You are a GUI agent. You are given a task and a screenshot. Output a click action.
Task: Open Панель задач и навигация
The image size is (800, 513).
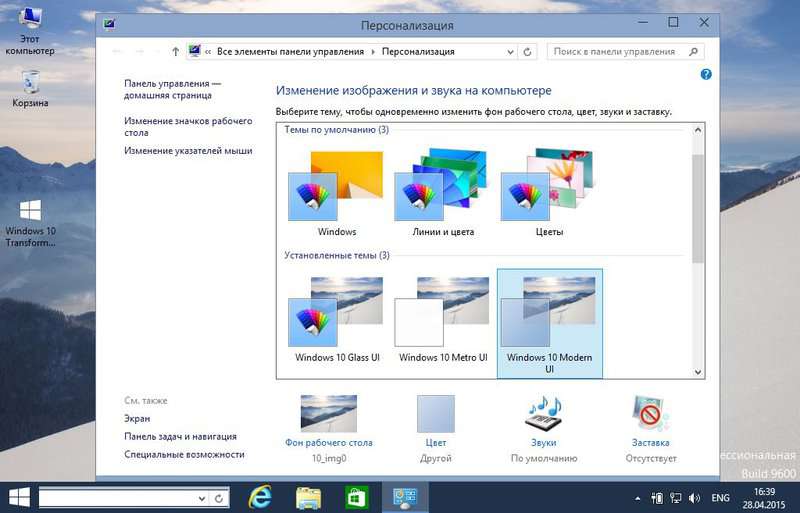181,436
